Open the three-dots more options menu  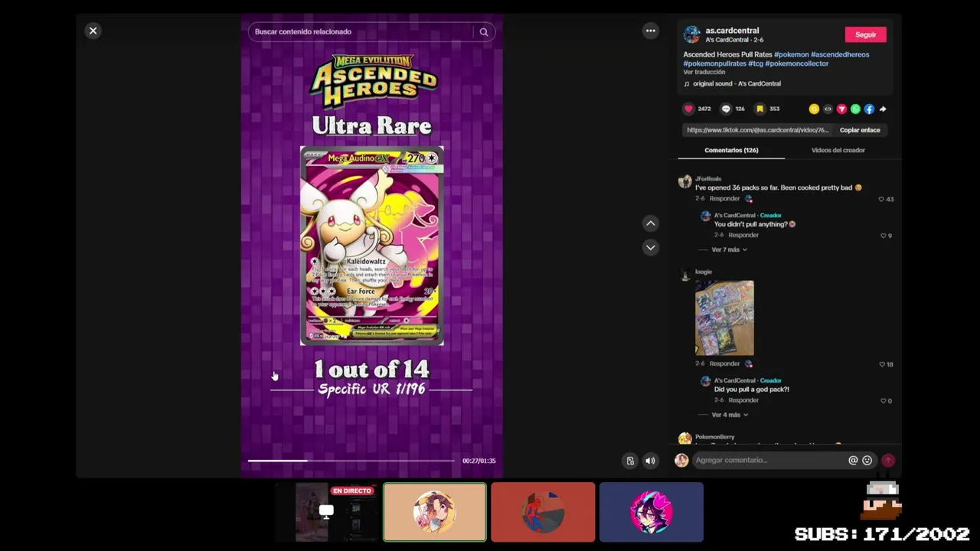650,31
